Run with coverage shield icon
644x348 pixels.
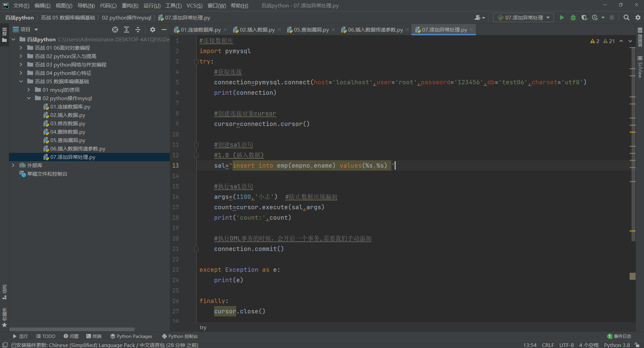(584, 17)
